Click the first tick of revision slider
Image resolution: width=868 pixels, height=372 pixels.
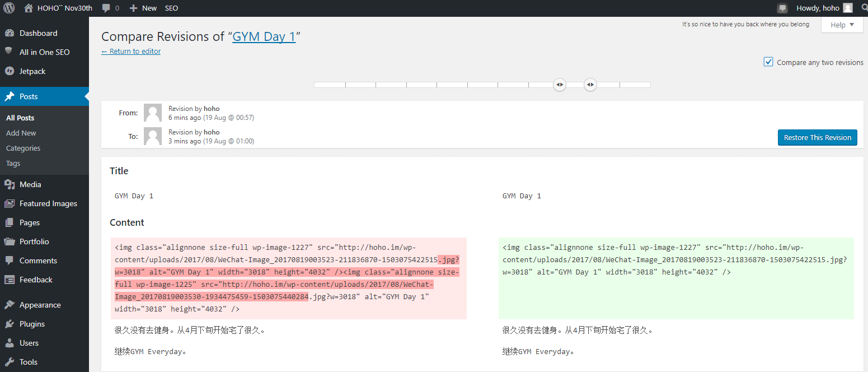click(345, 85)
